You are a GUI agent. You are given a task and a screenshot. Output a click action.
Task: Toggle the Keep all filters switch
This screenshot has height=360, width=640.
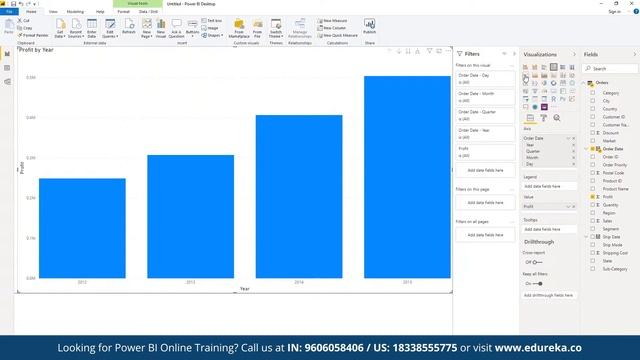(x=537, y=283)
